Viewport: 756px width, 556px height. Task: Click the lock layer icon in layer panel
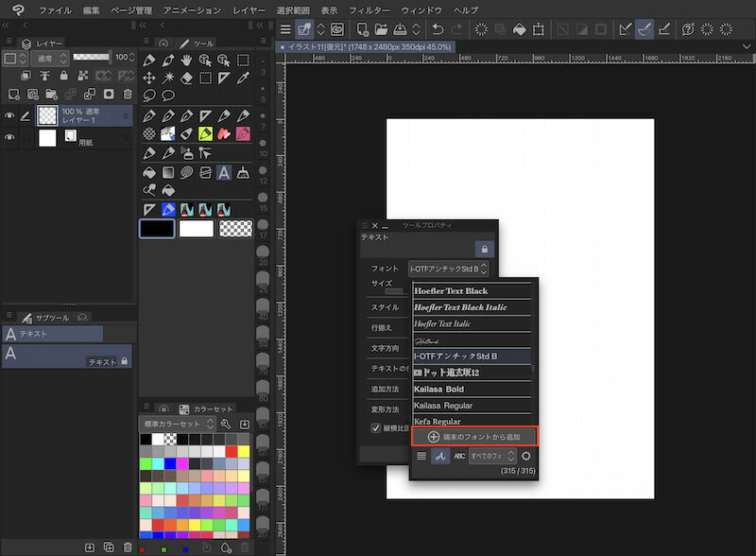click(x=63, y=76)
